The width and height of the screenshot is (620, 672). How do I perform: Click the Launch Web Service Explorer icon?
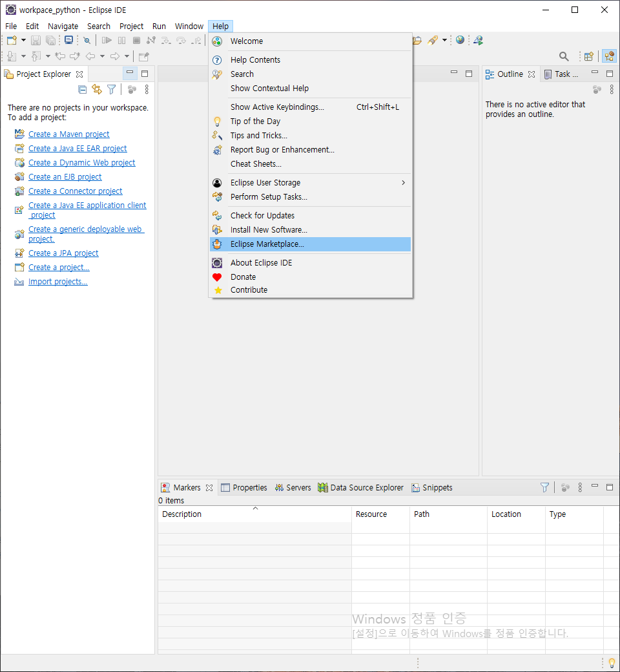[479, 40]
